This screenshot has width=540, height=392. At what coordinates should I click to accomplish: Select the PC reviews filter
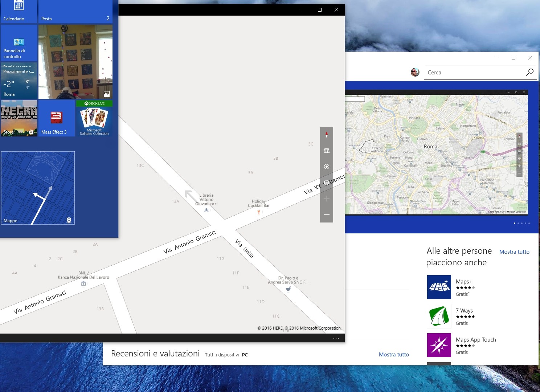[245, 355]
